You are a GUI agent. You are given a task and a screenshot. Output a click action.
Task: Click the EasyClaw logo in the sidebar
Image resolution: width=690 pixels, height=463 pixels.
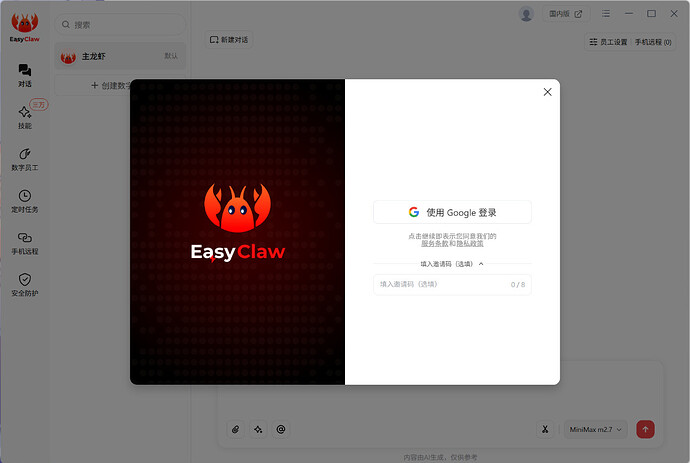pos(25,28)
